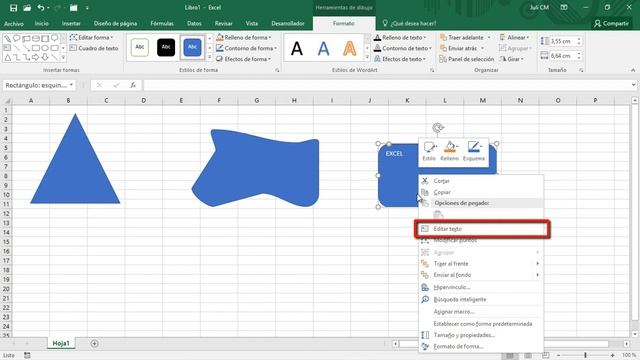Switch to Desarrollador tab
The height and width of the screenshot is (360, 640).
click(x=288, y=23)
